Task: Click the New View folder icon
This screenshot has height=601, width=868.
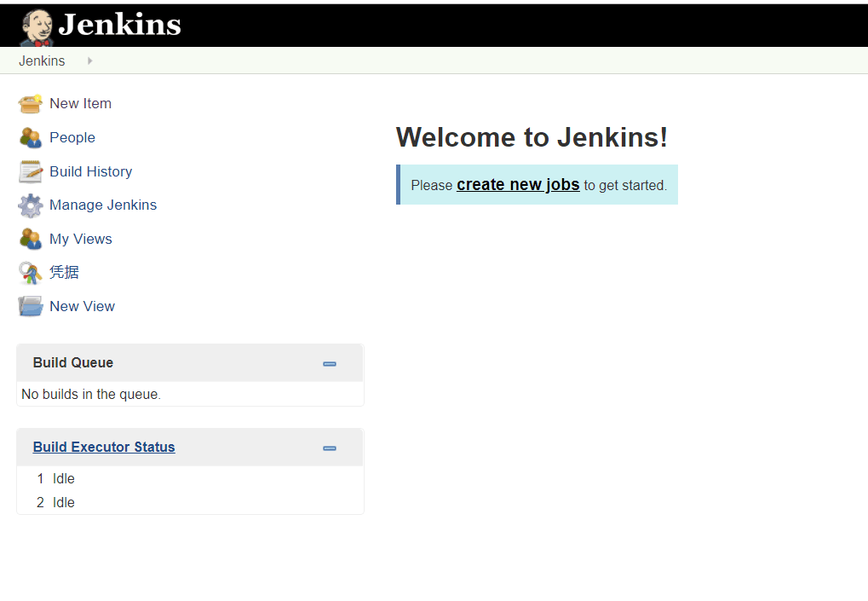Action: (30, 306)
